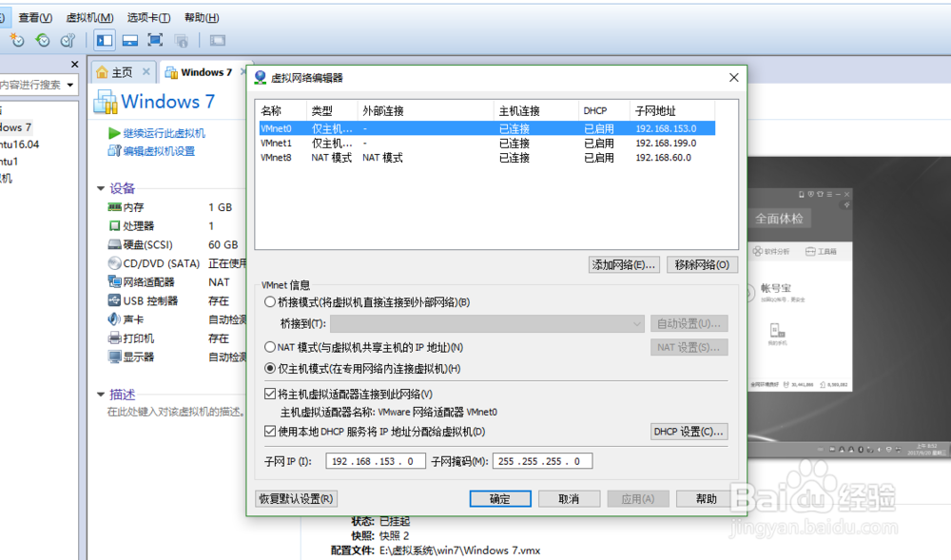This screenshot has width=951, height=560.
Task: Open the 选项卡(T) menu
Action: 148,17
